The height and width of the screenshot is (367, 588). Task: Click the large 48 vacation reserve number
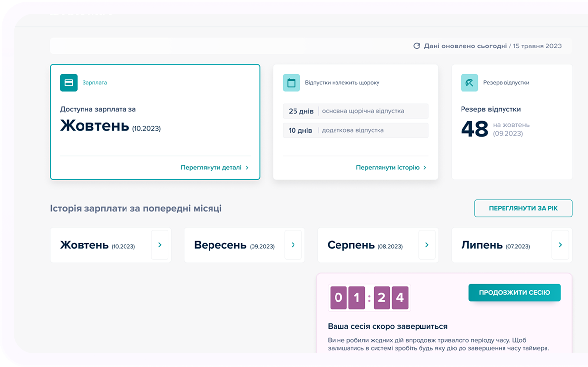[474, 129]
